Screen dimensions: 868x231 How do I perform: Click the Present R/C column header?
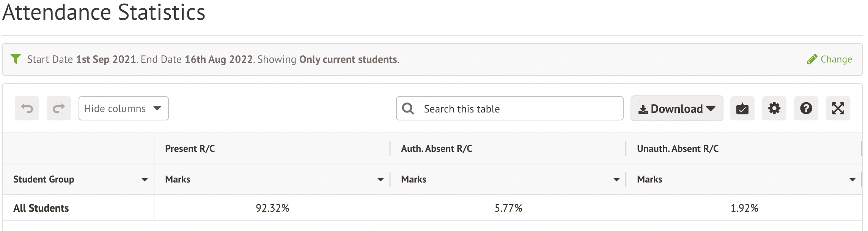[x=190, y=148]
